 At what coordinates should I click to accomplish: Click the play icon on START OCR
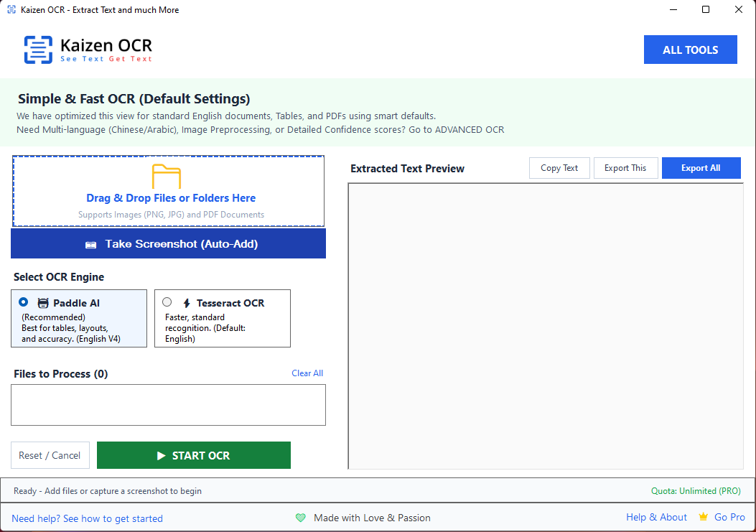[162, 456]
